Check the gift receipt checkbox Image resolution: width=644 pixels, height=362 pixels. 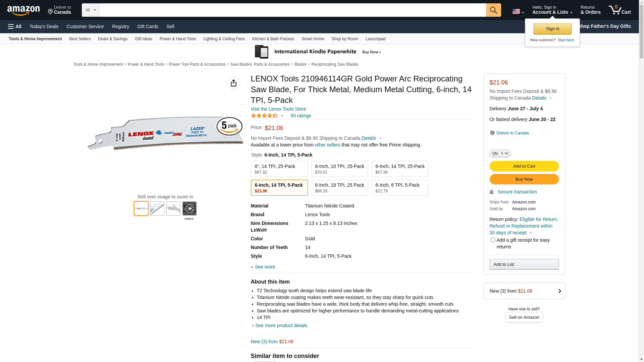click(x=492, y=240)
